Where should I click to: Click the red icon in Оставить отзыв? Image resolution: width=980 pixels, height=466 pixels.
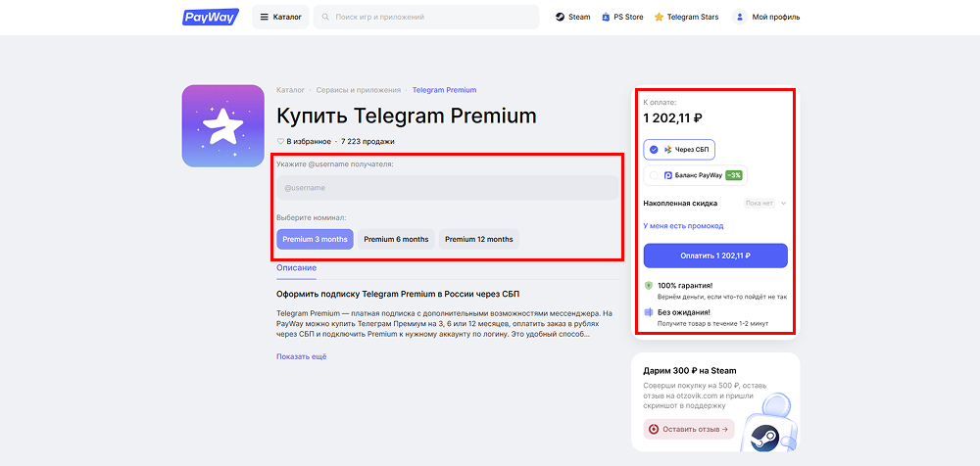[655, 429]
